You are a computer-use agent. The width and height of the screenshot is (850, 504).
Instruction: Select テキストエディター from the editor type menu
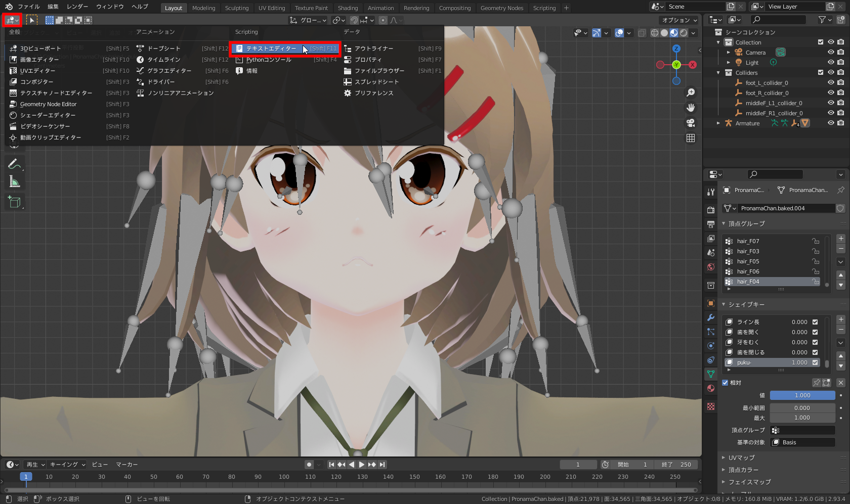point(271,48)
